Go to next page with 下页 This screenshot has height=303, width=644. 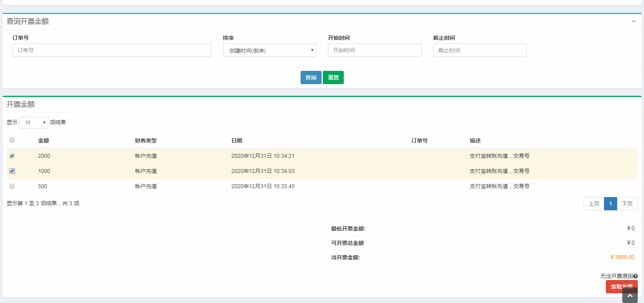pyautogui.click(x=627, y=204)
